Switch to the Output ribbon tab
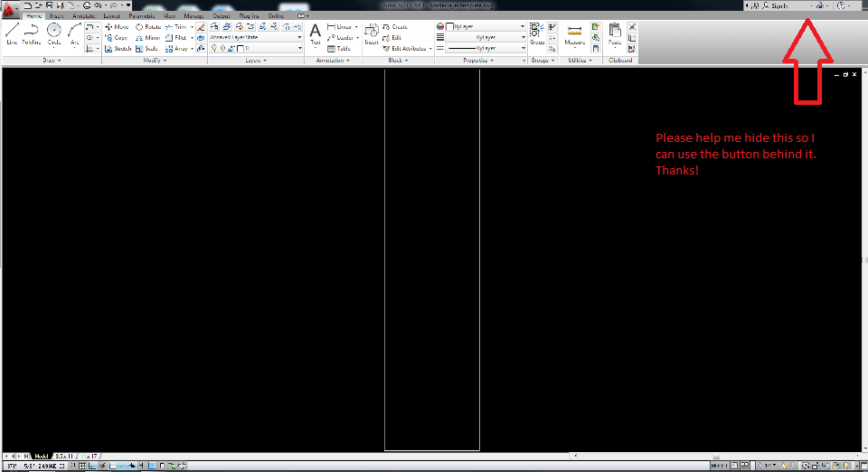Image resolution: width=868 pixels, height=472 pixels. 222,16
